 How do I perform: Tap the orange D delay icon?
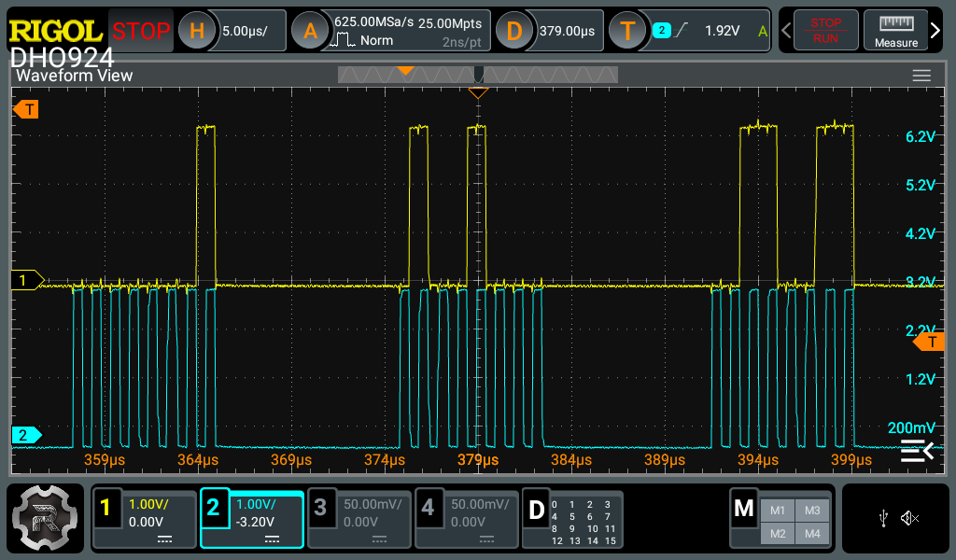click(513, 31)
